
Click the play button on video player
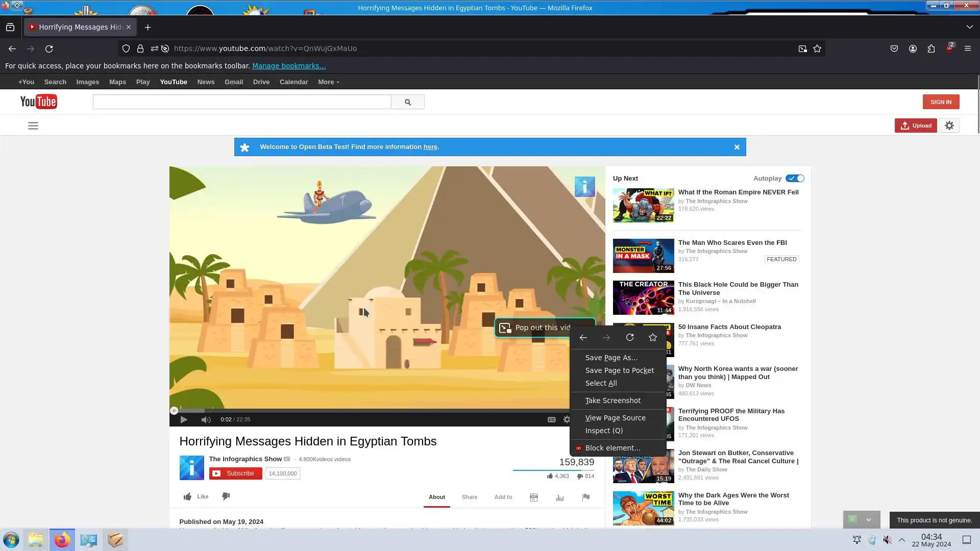pos(184,419)
